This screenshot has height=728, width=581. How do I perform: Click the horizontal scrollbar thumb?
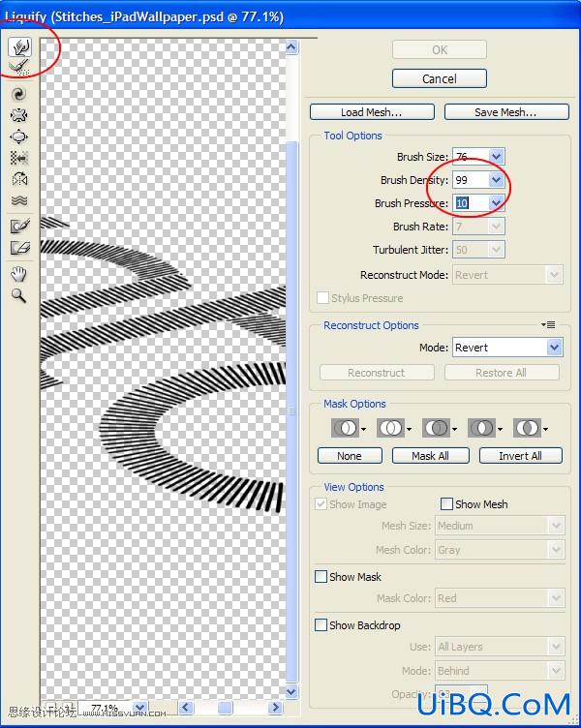point(226,708)
